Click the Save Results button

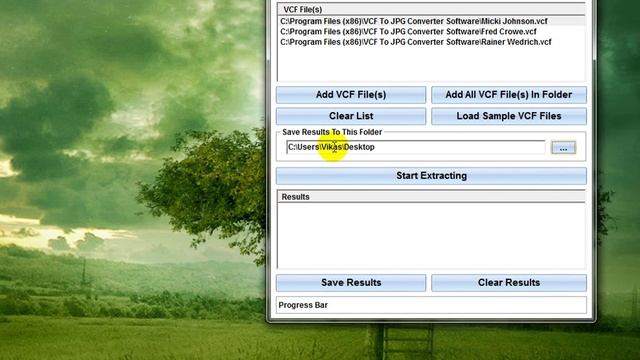351,283
